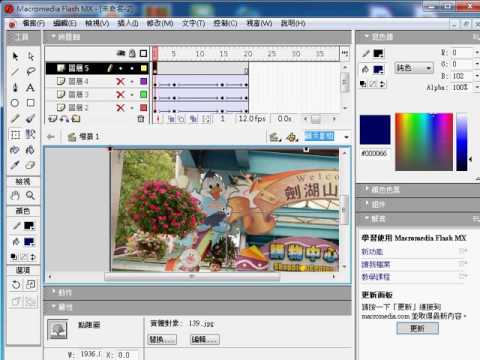Select the Oval tool
The image size is (480, 360).
[15, 103]
